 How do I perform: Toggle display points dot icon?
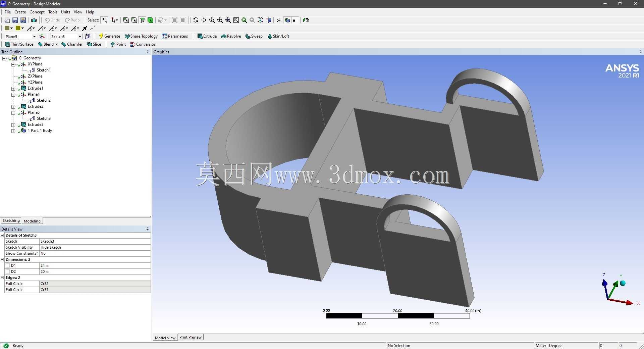pyautogui.click(x=294, y=20)
